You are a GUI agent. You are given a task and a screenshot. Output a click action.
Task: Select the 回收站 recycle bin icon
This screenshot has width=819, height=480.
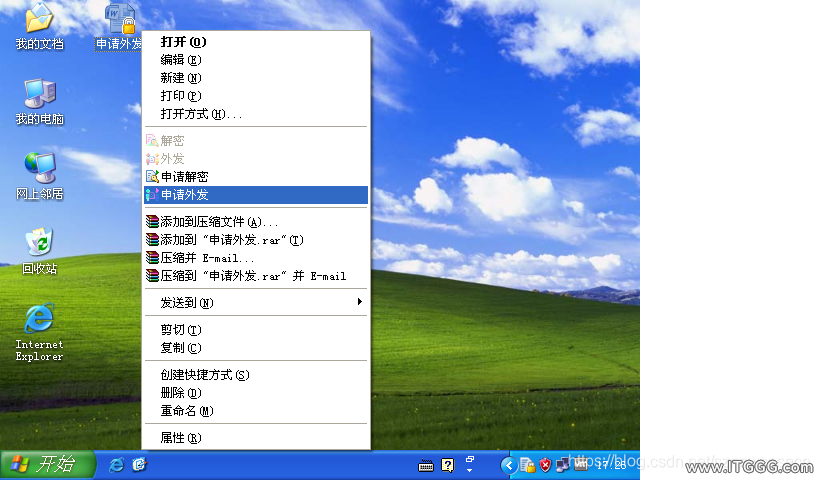click(x=39, y=251)
